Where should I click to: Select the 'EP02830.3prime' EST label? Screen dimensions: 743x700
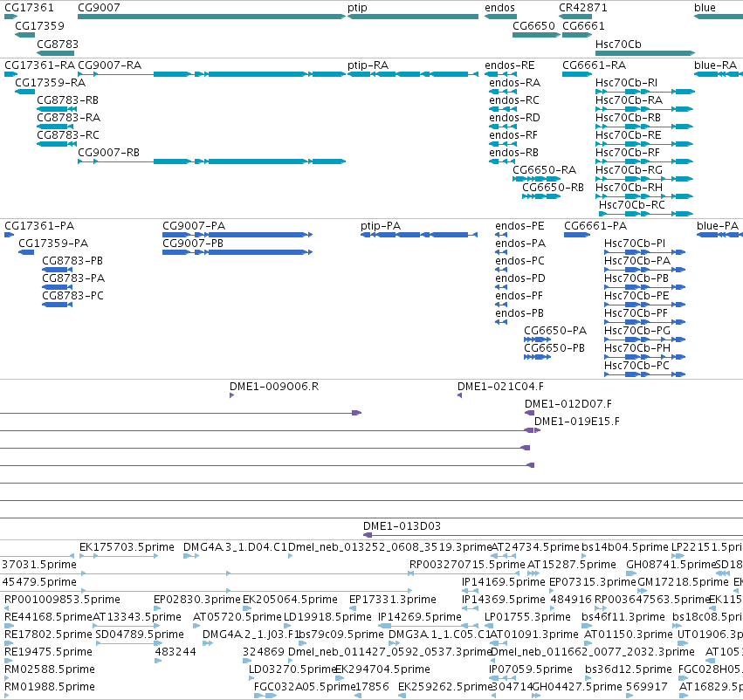tap(196, 600)
